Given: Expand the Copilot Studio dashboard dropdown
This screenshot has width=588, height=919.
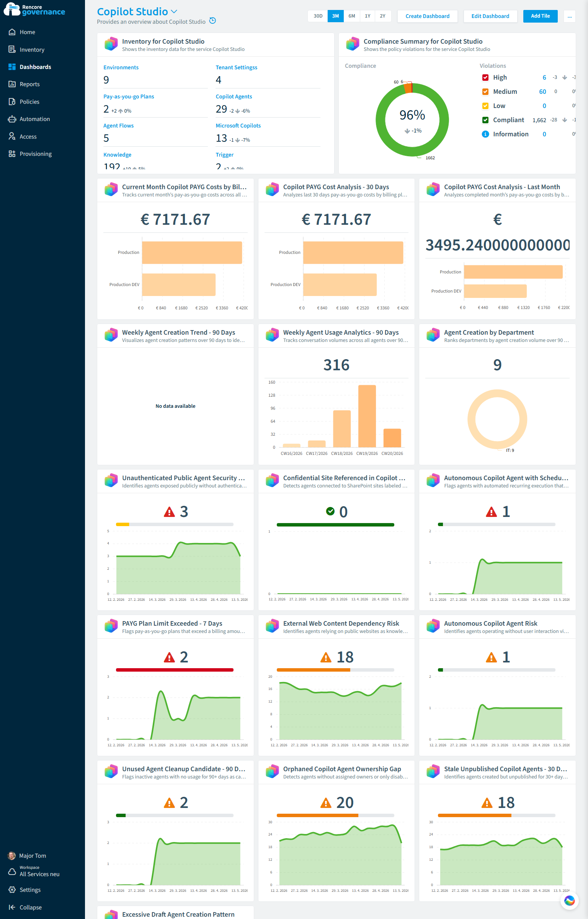Looking at the screenshot, I should pyautogui.click(x=174, y=12).
